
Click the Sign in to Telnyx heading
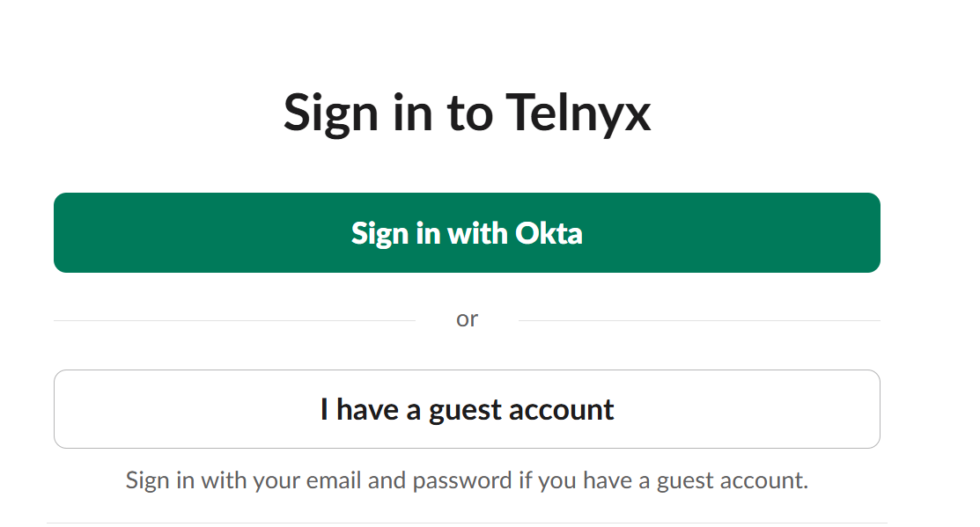tap(467, 113)
